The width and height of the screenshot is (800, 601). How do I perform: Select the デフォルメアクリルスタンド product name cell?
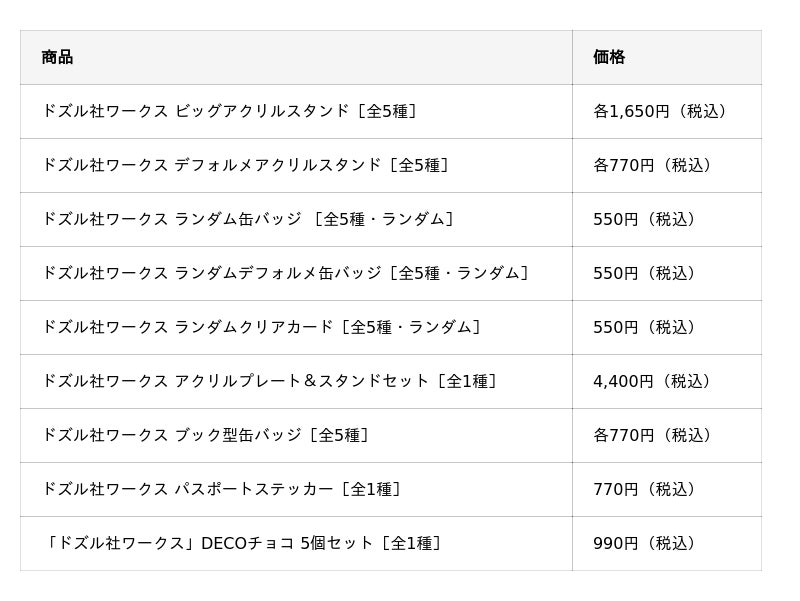click(x=245, y=165)
